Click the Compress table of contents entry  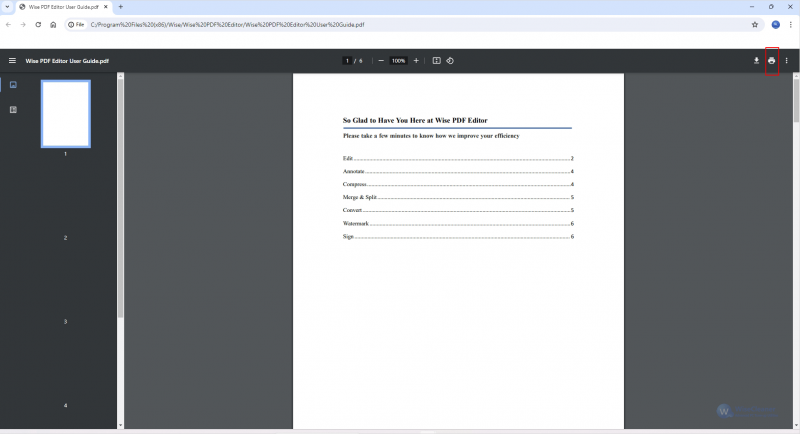coord(458,184)
